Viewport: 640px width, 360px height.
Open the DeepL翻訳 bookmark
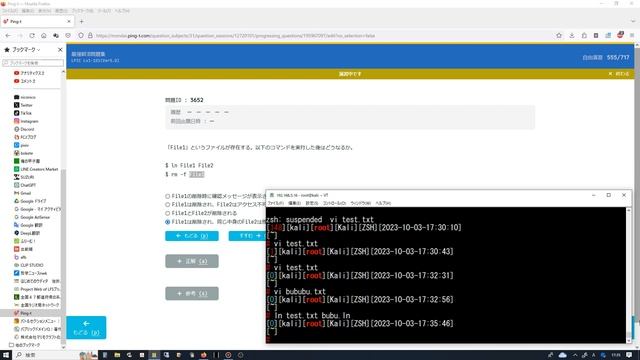tap(27, 233)
